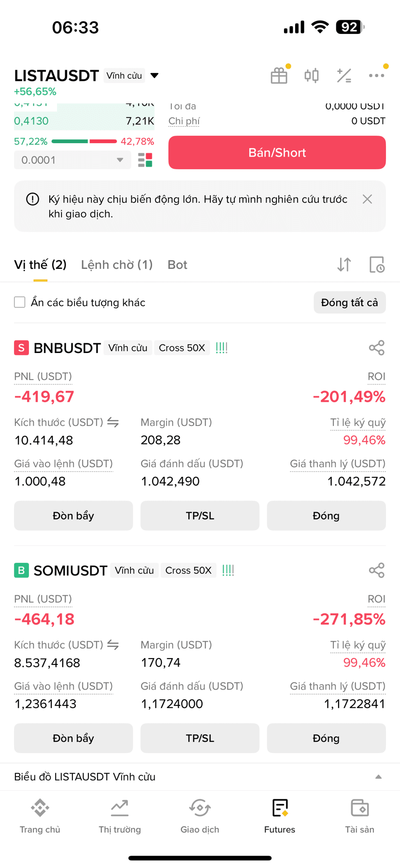Share the BNBUSDT position
The image size is (400, 868).
tap(376, 348)
